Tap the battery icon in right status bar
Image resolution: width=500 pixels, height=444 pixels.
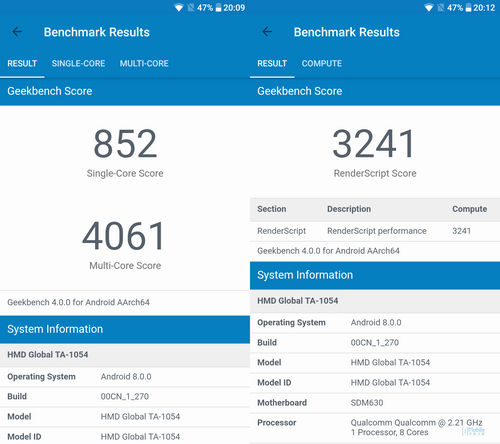468,8
